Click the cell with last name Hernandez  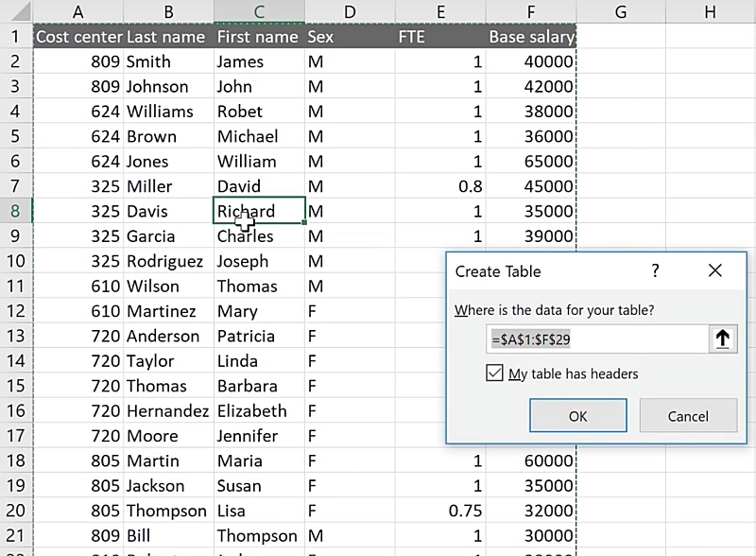click(x=167, y=411)
